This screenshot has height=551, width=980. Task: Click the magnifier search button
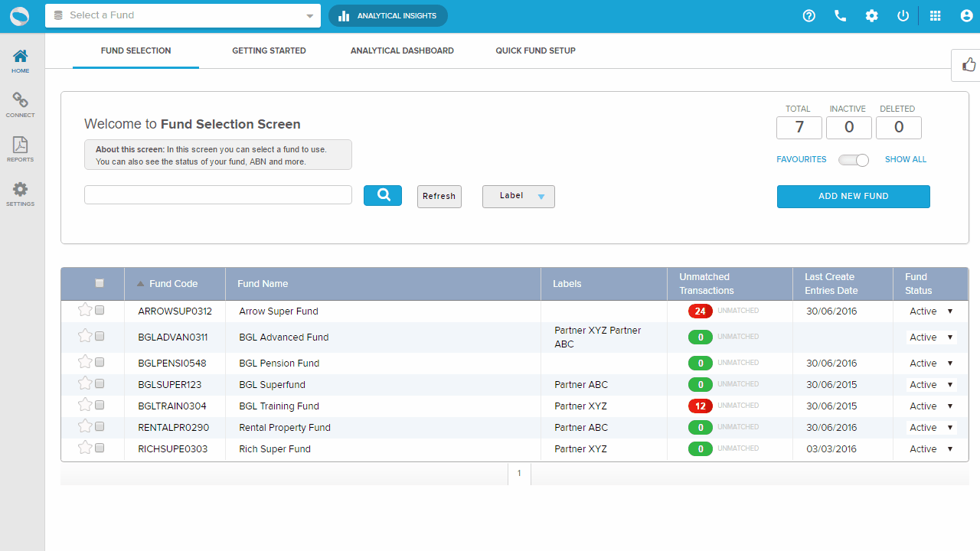pyautogui.click(x=383, y=195)
